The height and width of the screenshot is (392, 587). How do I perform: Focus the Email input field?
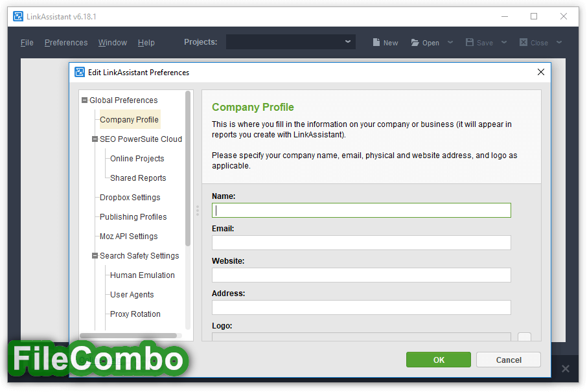[x=362, y=242]
